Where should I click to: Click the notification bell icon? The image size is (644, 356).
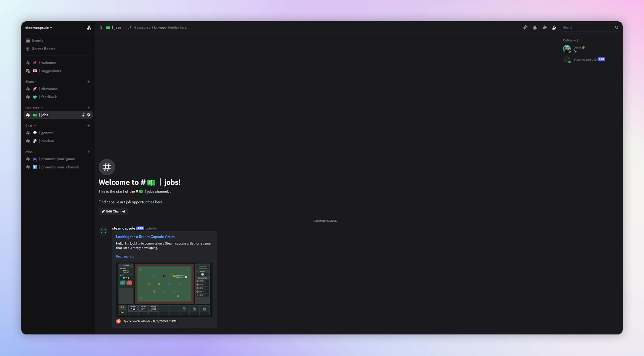(535, 28)
